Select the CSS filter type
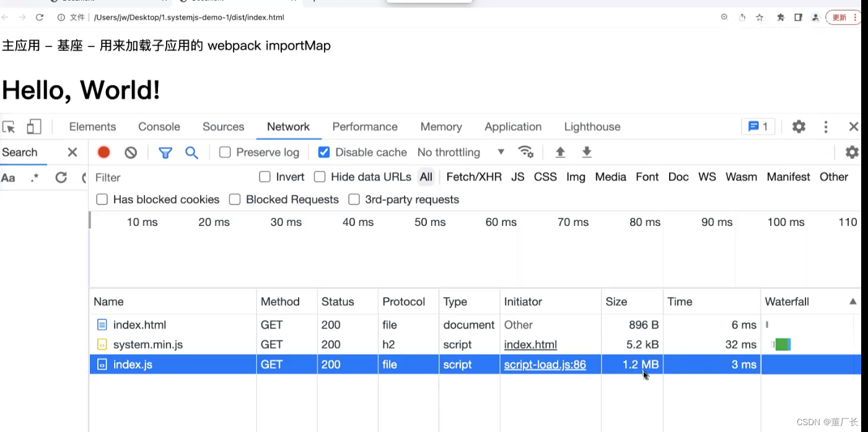Image resolution: width=868 pixels, height=432 pixels. [x=545, y=177]
